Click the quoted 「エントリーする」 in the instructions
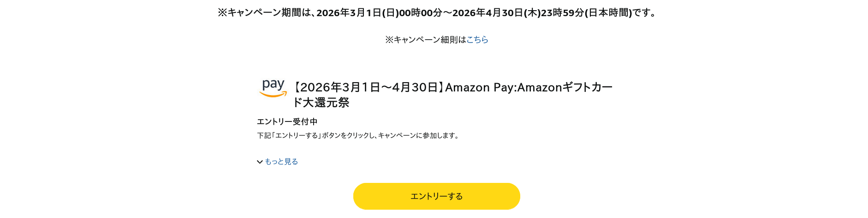 coord(297,136)
